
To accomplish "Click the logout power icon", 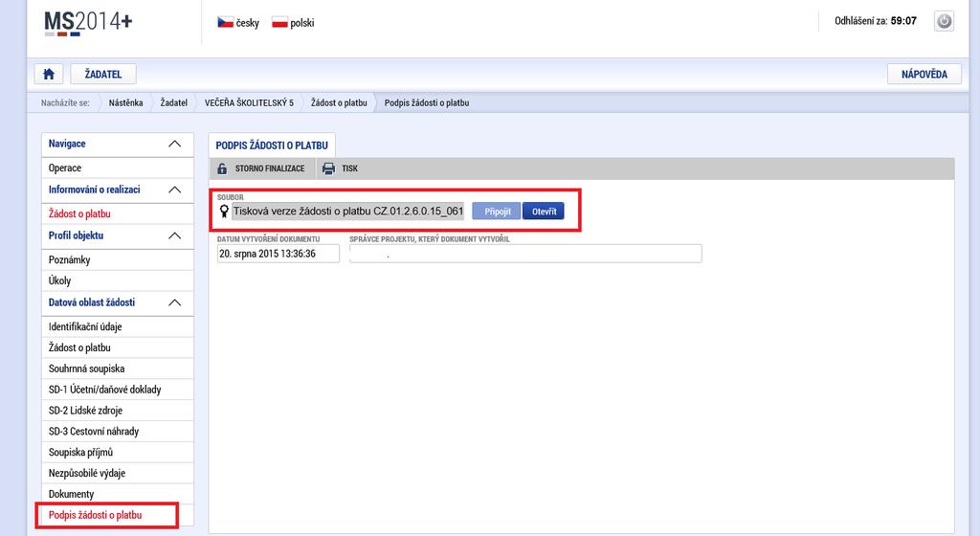I will [x=944, y=21].
